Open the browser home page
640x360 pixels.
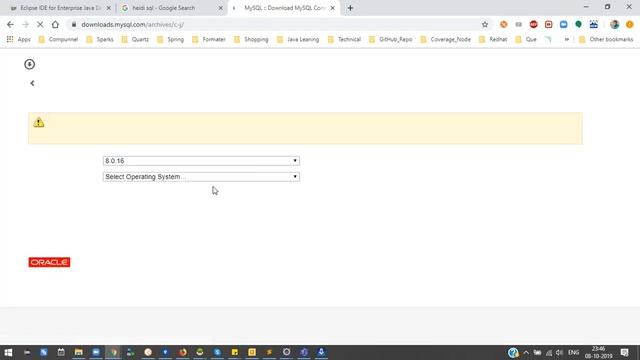(55, 24)
